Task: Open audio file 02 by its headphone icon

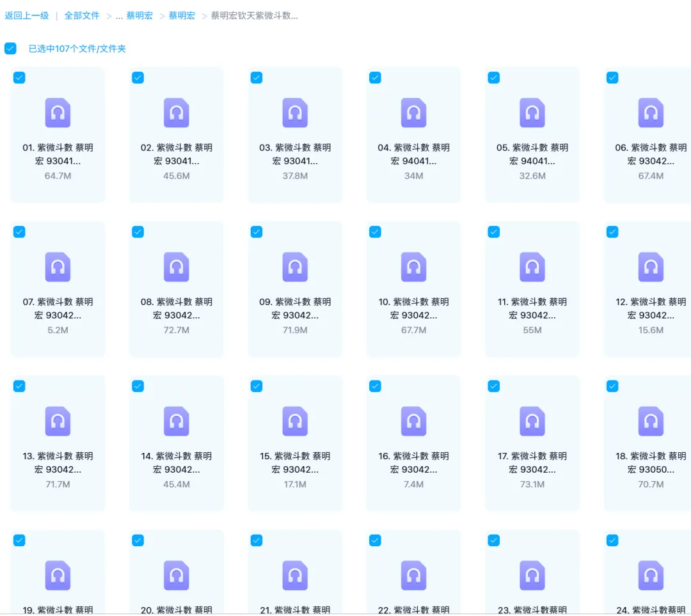Action: (x=177, y=113)
